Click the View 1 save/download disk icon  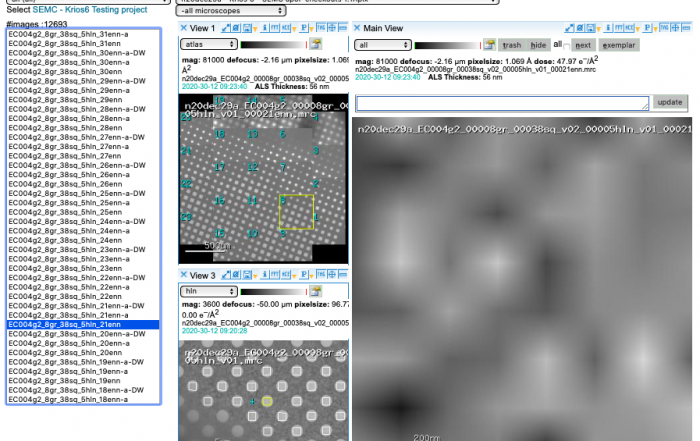click(247, 28)
